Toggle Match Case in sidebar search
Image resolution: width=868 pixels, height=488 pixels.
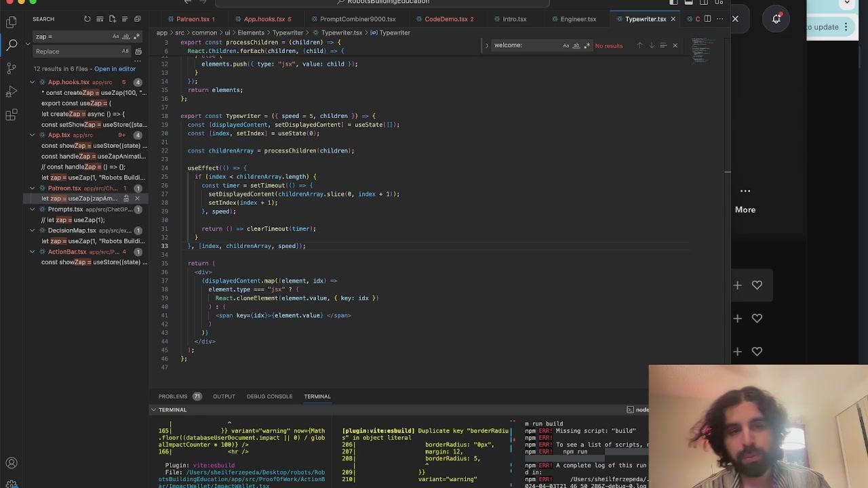tap(116, 37)
